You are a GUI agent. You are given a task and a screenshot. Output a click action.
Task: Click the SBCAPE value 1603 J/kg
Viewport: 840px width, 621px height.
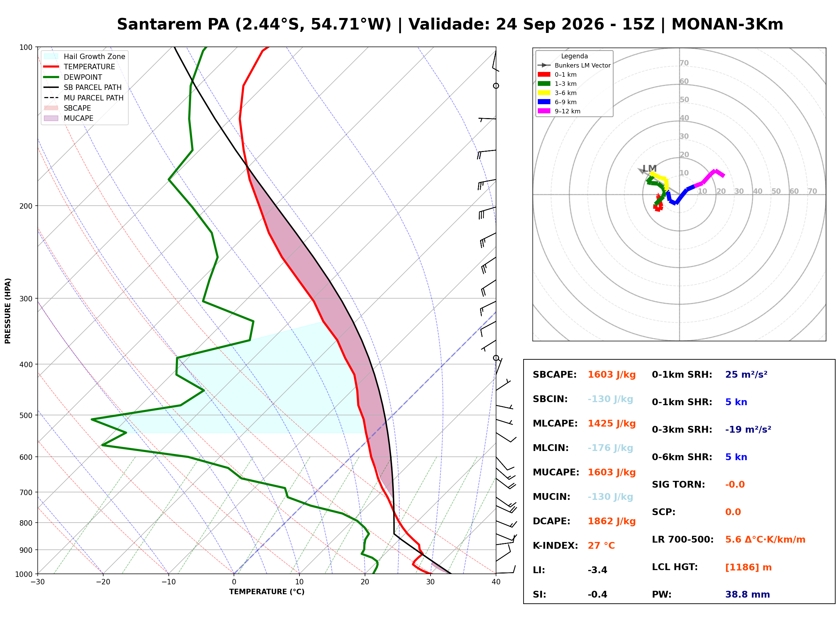(612, 375)
